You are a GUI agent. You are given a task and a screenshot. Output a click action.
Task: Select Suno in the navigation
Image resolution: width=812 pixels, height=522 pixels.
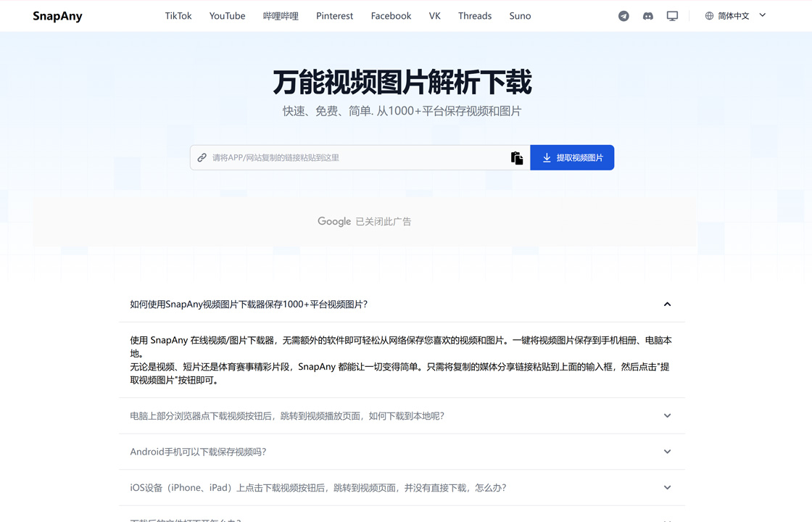tap(520, 16)
